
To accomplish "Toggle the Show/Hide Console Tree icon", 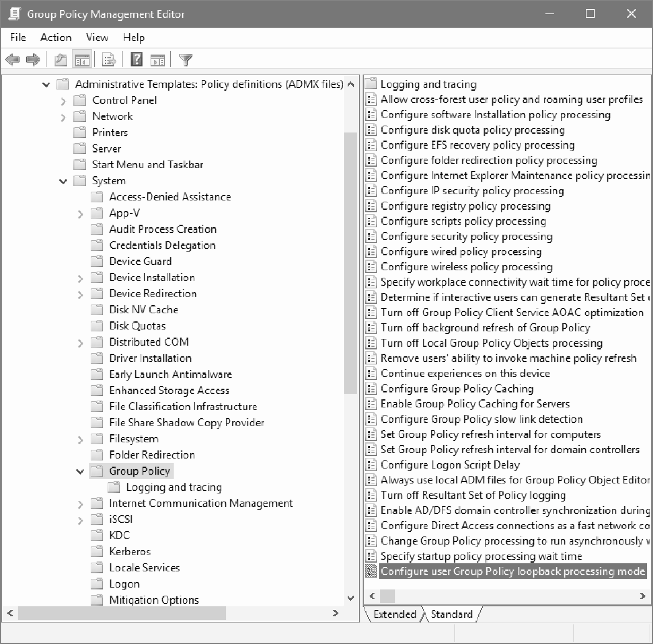I will click(x=81, y=60).
